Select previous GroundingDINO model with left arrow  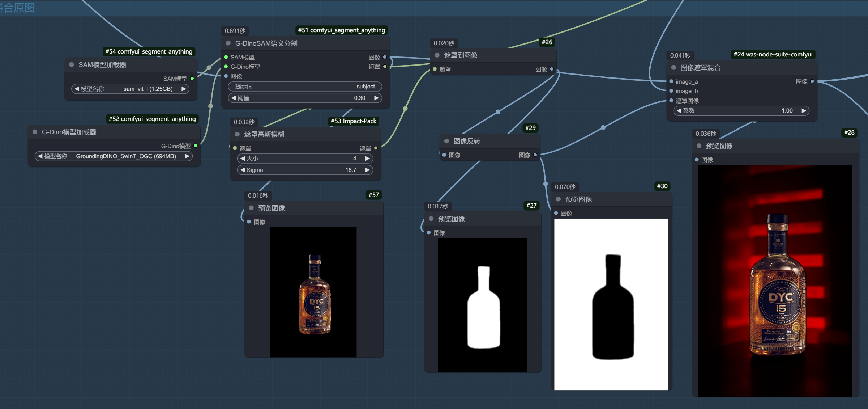(x=40, y=156)
